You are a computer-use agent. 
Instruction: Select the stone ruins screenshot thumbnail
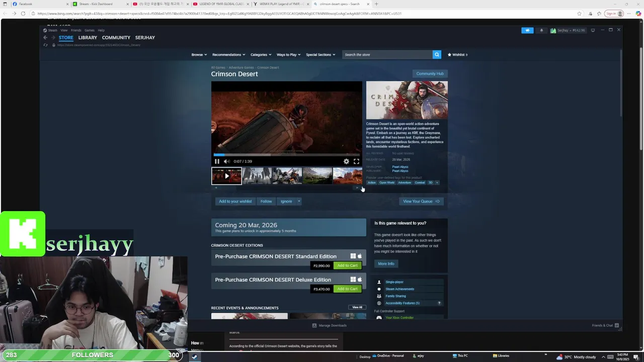257,176
